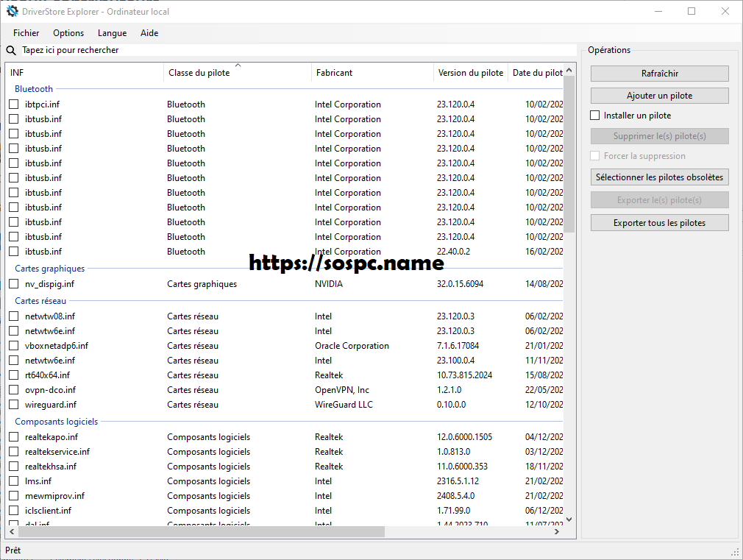The height and width of the screenshot is (560, 743).
Task: Tick the nv_dispig.inf NVIDIA driver checkbox
Action: point(14,284)
